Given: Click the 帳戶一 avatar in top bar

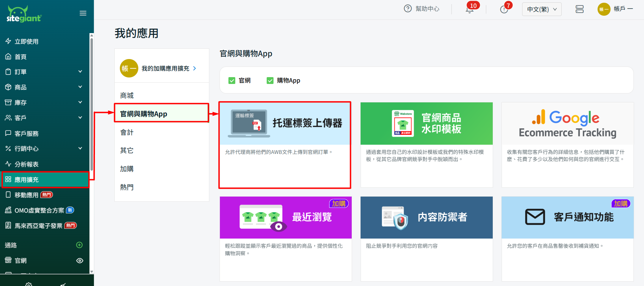Looking at the screenshot, I should coord(604,9).
